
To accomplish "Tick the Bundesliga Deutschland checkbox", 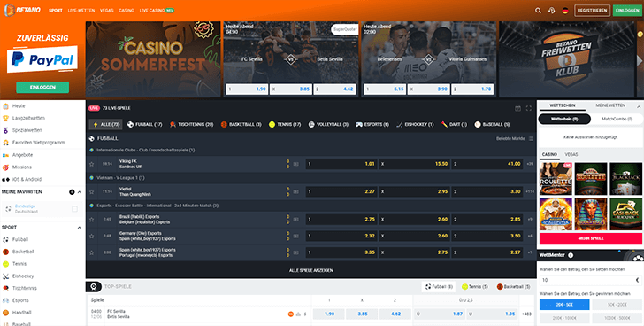I will 74,209.
